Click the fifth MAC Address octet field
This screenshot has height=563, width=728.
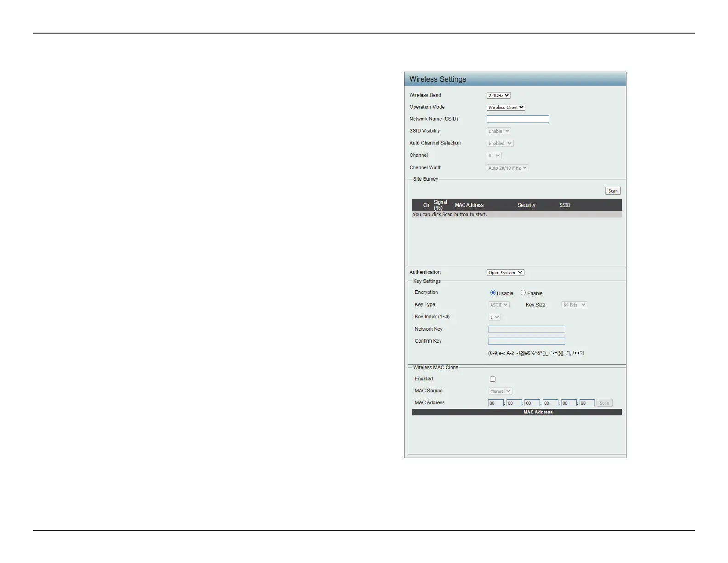(x=569, y=403)
